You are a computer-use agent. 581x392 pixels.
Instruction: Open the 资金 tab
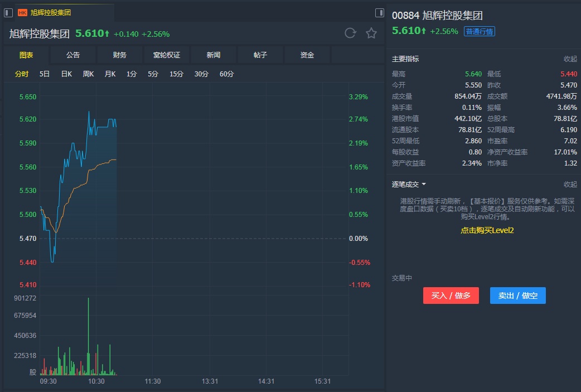click(x=307, y=55)
